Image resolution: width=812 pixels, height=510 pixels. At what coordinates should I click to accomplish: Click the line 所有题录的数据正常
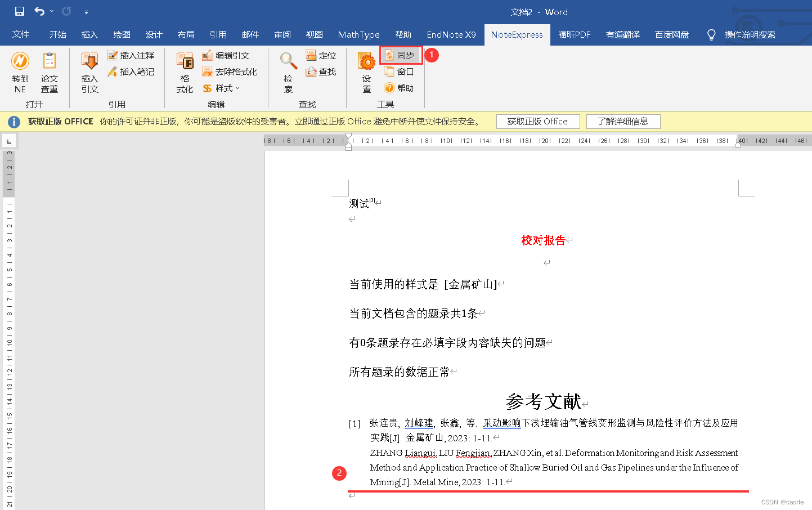(x=400, y=372)
